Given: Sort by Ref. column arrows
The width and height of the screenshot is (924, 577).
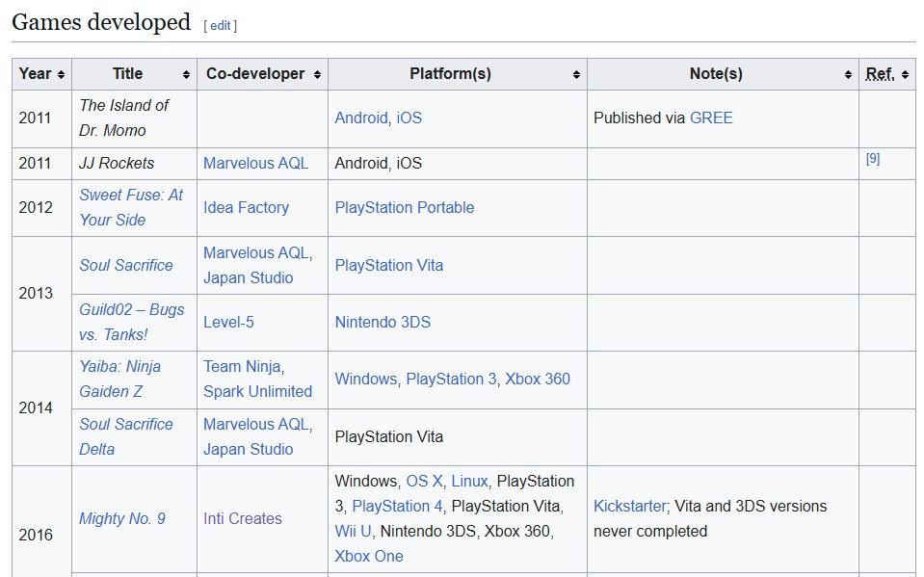Looking at the screenshot, I should tap(905, 75).
